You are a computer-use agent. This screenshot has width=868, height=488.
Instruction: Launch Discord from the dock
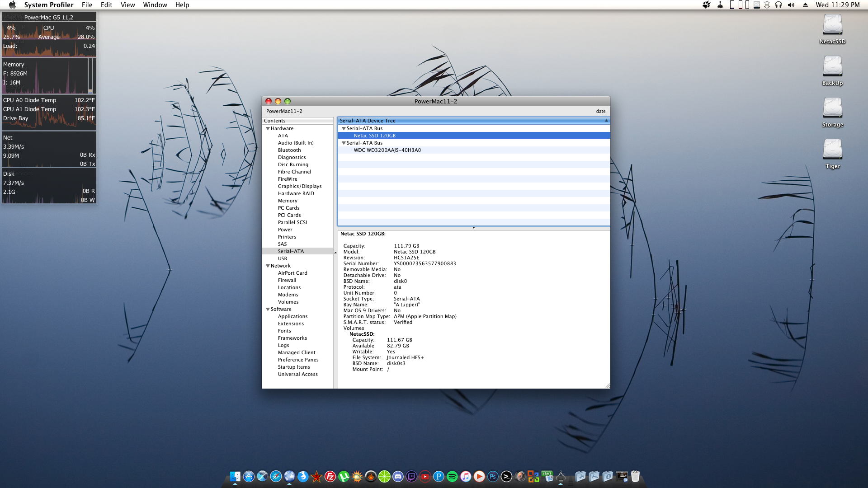[x=398, y=476]
